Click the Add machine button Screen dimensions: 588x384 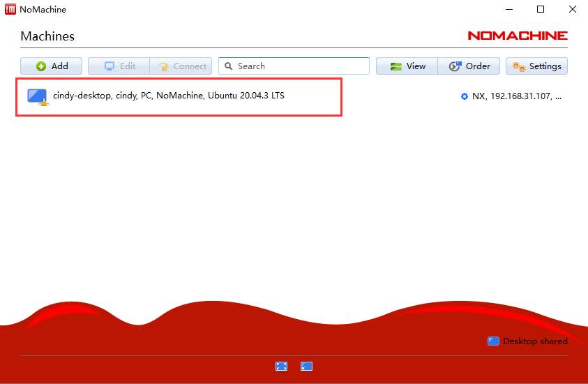[x=52, y=66]
